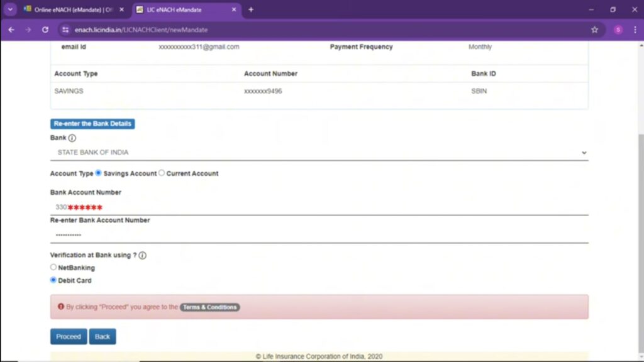The height and width of the screenshot is (362, 644).
Task: Open the Terms & Conditions link
Action: pyautogui.click(x=210, y=307)
